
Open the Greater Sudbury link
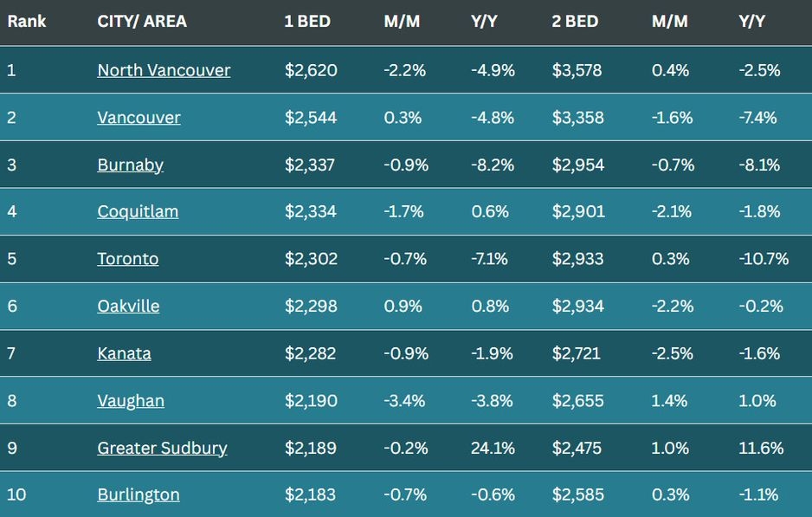(x=162, y=448)
